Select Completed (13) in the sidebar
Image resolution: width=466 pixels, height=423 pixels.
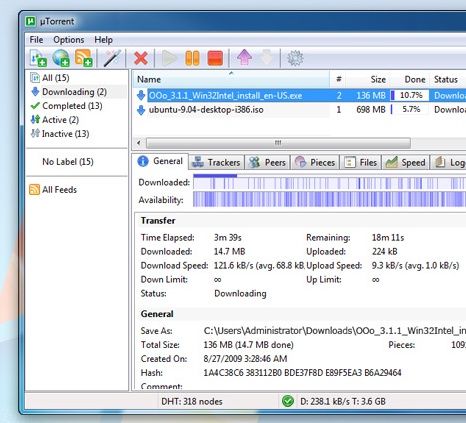point(67,106)
